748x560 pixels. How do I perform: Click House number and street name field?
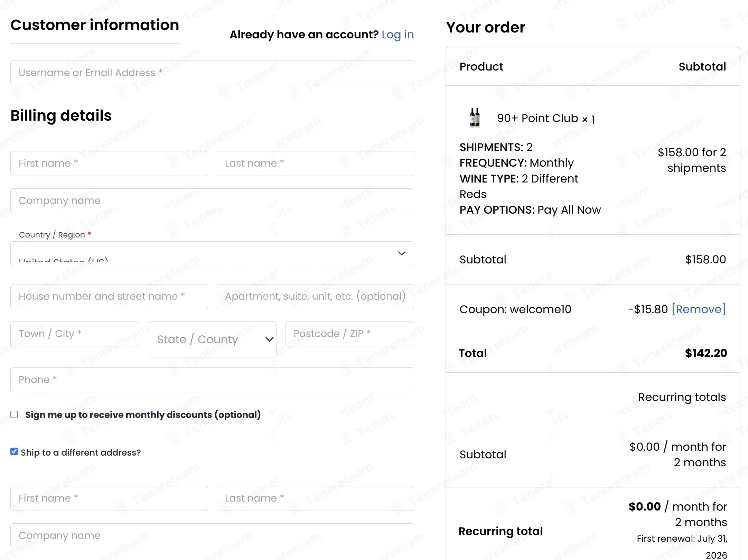click(109, 296)
